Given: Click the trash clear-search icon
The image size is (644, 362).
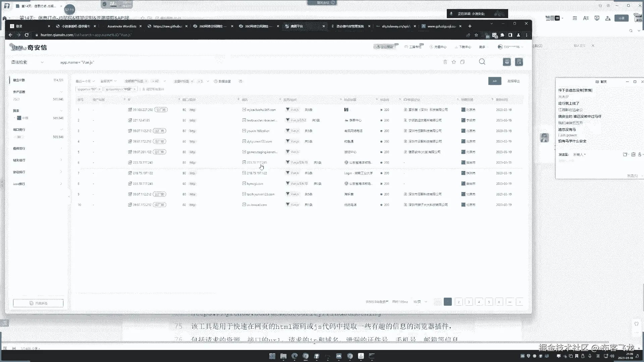Looking at the screenshot, I should tap(445, 62).
